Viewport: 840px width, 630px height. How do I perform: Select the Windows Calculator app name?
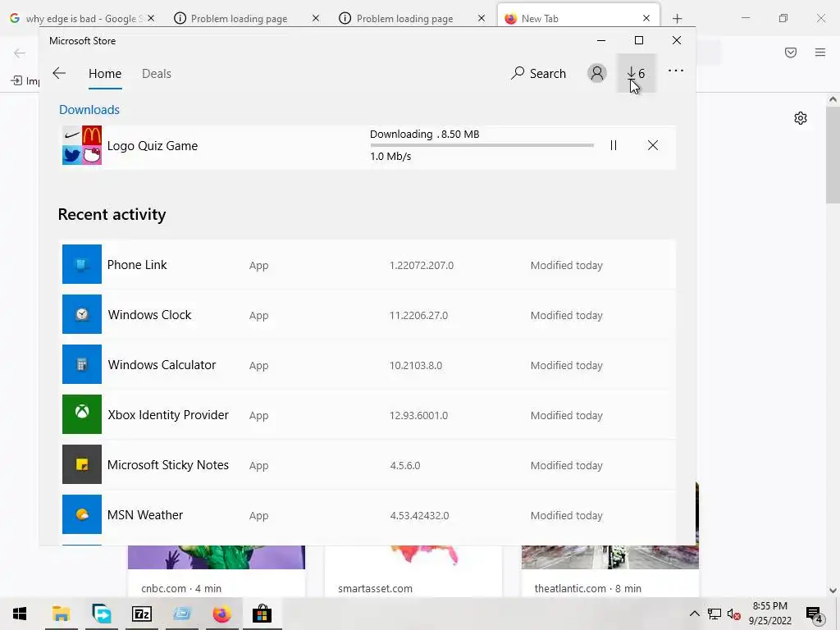click(x=162, y=365)
